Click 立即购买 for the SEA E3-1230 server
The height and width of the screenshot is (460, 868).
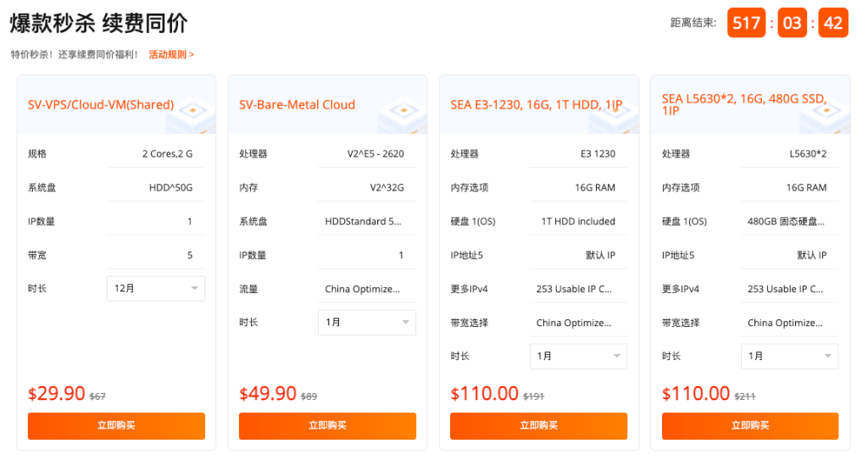coord(538,425)
